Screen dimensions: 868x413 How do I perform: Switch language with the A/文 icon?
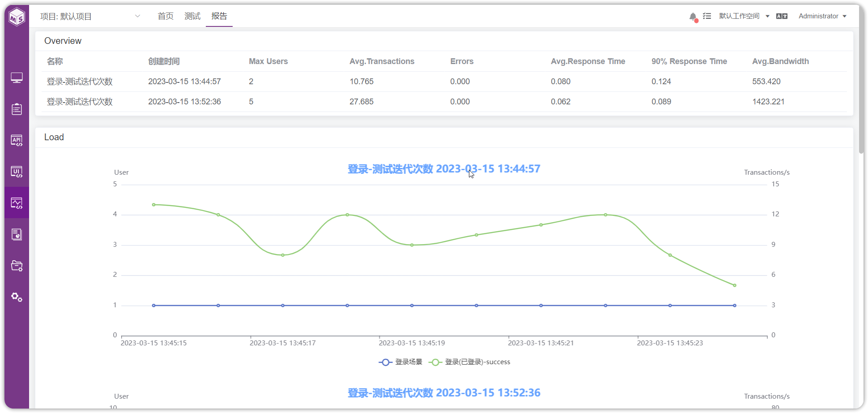pos(782,16)
